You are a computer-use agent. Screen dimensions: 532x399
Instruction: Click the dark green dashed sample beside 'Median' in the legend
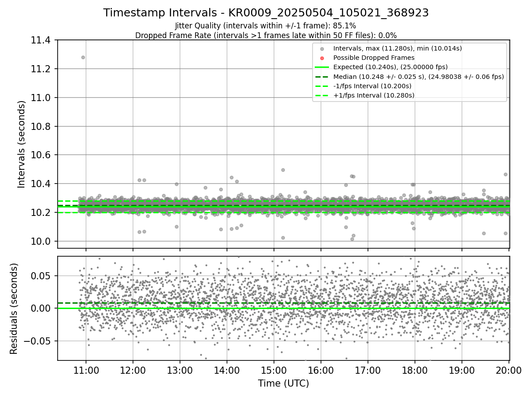click(x=322, y=77)
